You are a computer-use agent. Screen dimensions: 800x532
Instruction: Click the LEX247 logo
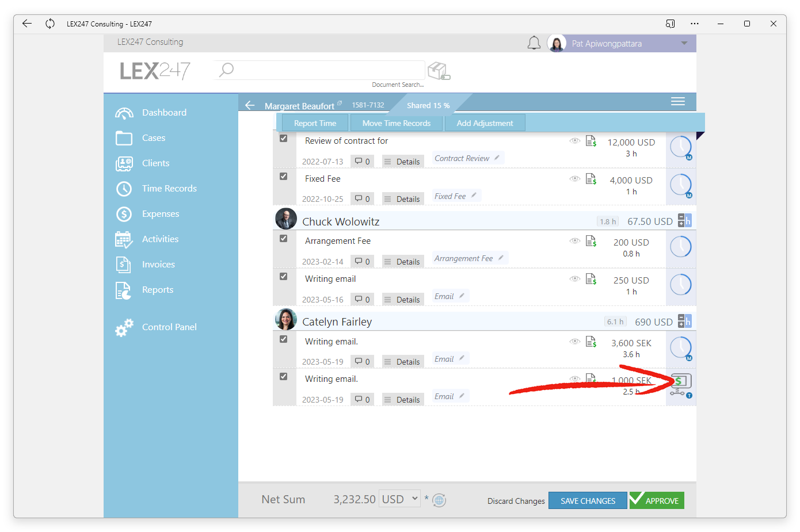point(155,71)
